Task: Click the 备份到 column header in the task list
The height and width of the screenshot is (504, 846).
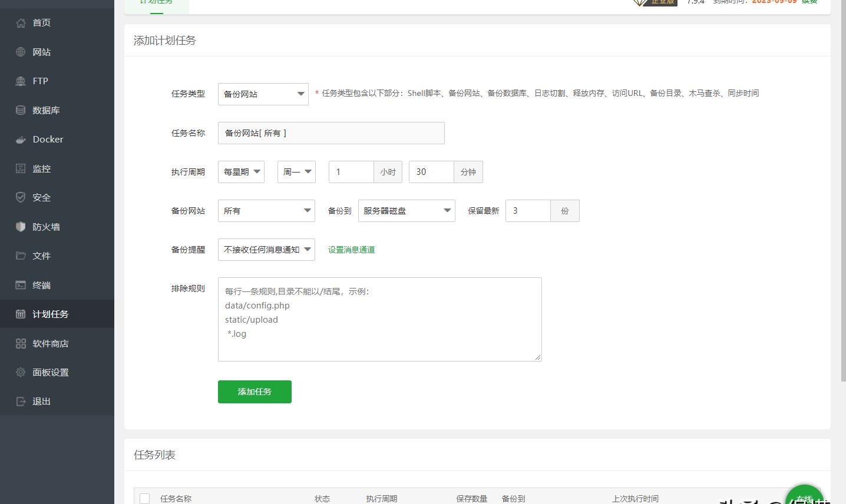Action: tap(514, 499)
